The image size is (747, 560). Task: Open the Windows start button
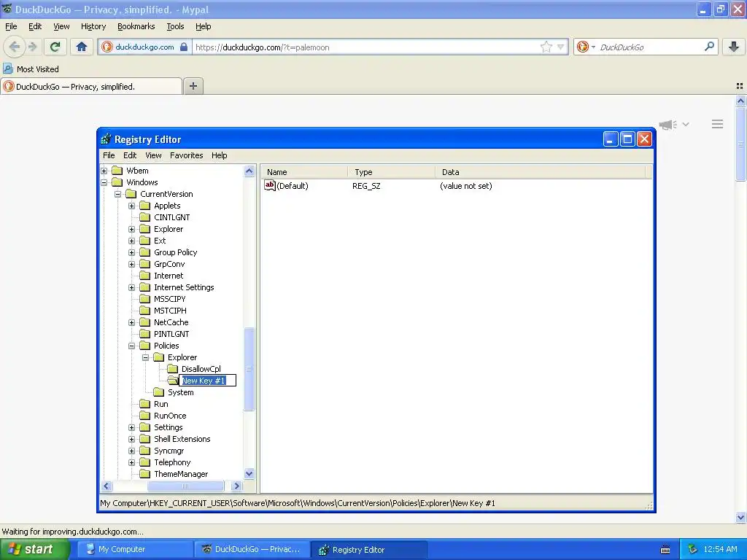click(x=34, y=549)
